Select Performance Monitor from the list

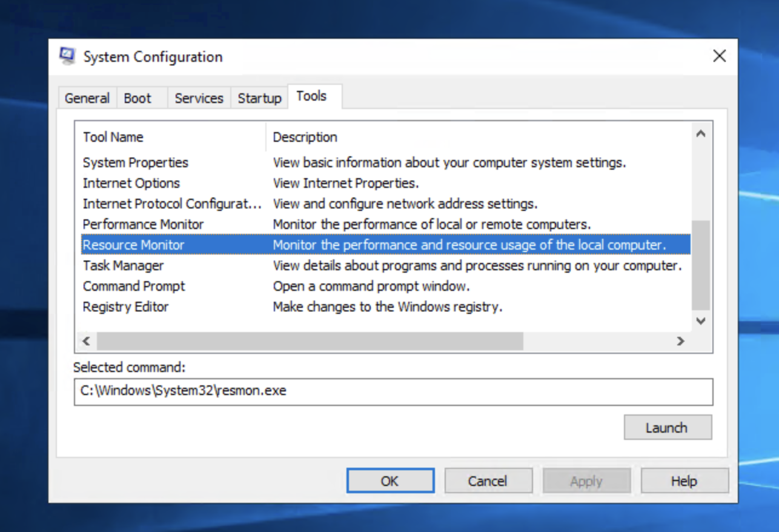pyautogui.click(x=143, y=224)
